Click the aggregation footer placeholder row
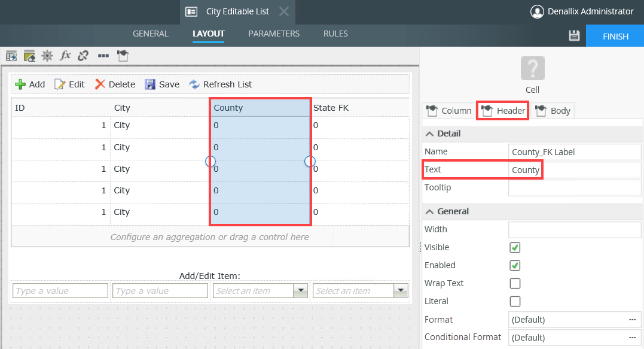Viewport: 644px width, 349px height. 210,236
